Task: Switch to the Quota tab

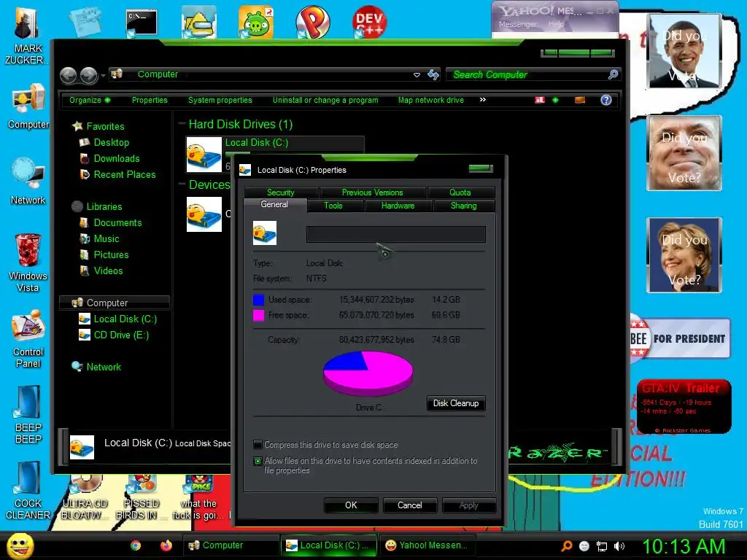Action: click(460, 192)
